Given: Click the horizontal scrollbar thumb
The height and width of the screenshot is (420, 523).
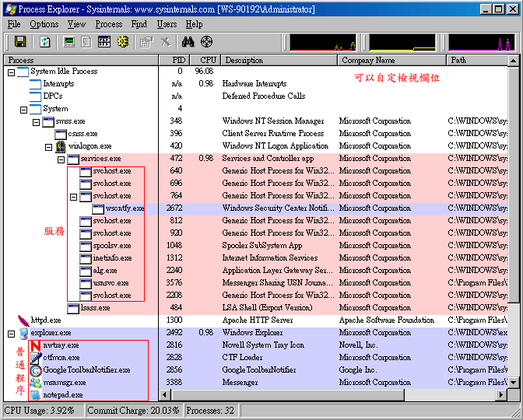Looking at the screenshot, I should (x=287, y=395).
